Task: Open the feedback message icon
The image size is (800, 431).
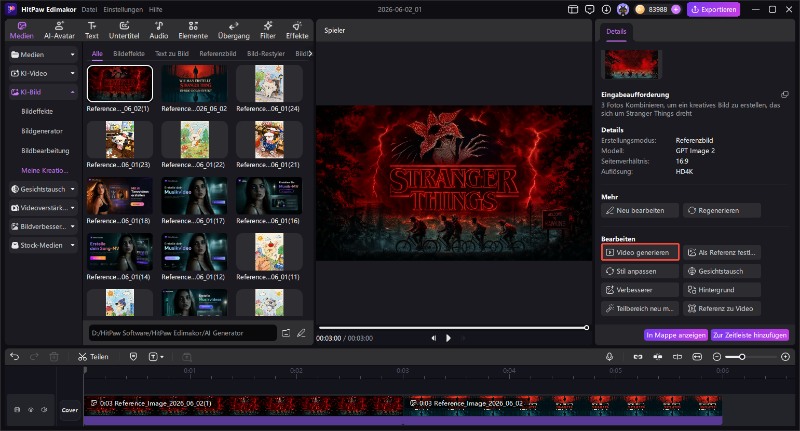Action: pyautogui.click(x=589, y=9)
